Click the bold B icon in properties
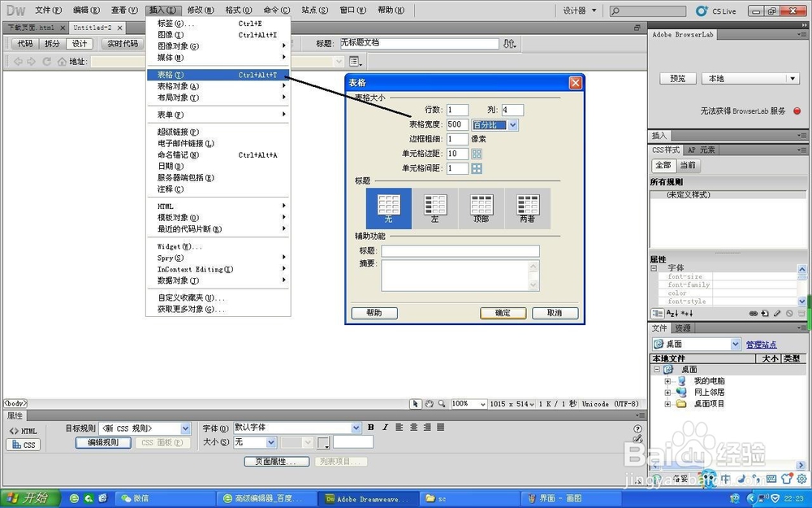The width and height of the screenshot is (812, 508). pyautogui.click(x=371, y=428)
